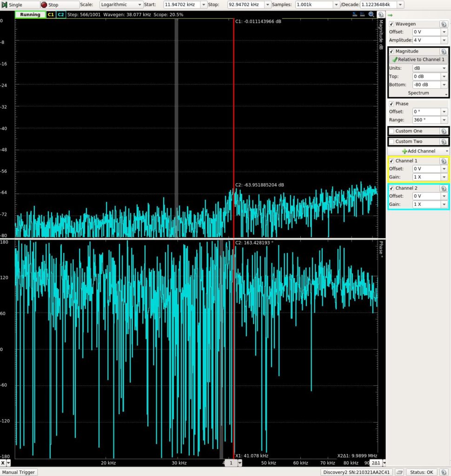Click the green arrow to collapse side panel
The width and height of the screenshot is (451, 476).
391,16
